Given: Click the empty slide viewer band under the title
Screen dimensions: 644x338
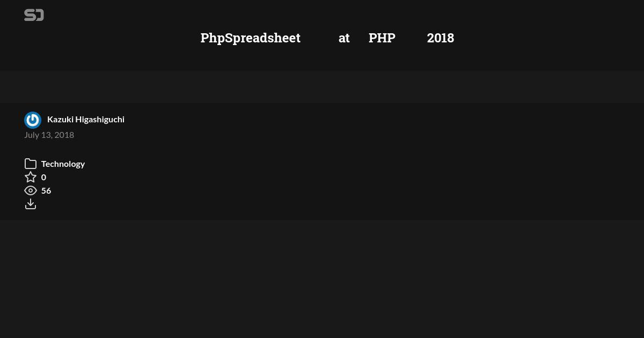Looking at the screenshot, I should click(322, 86).
